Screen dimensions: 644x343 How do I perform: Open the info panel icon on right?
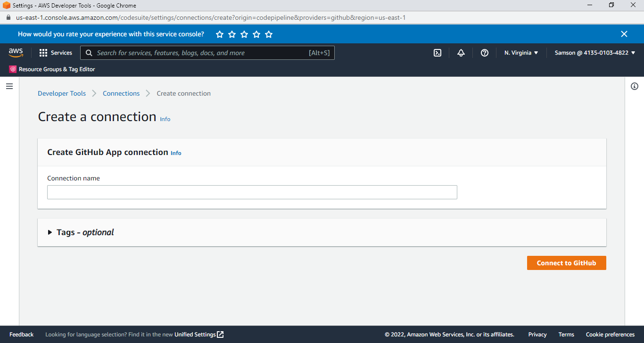635,86
